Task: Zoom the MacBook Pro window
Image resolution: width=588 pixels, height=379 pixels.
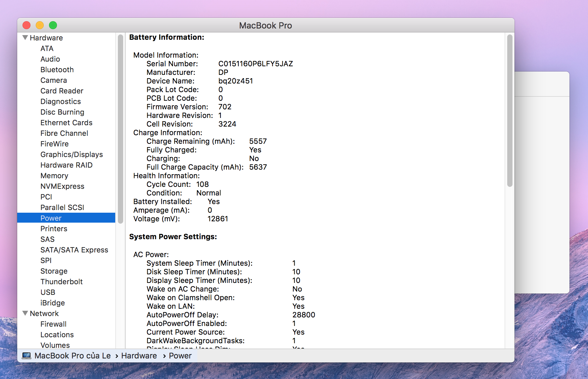Action: (x=53, y=25)
